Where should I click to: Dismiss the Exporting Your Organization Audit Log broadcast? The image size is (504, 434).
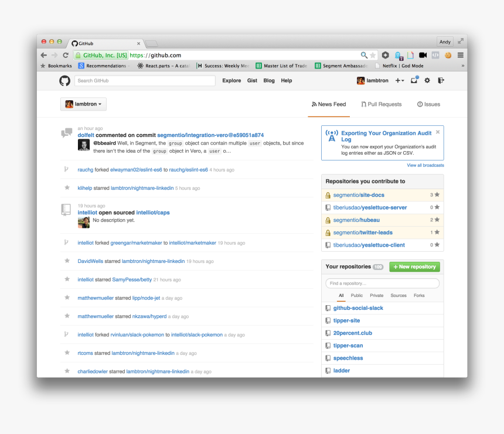(437, 132)
